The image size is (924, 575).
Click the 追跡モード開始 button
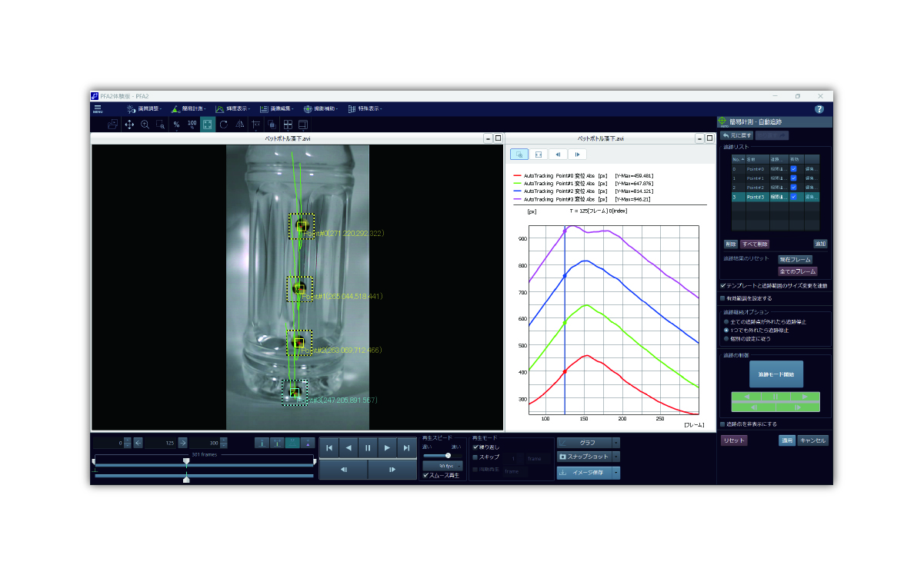pos(776,374)
